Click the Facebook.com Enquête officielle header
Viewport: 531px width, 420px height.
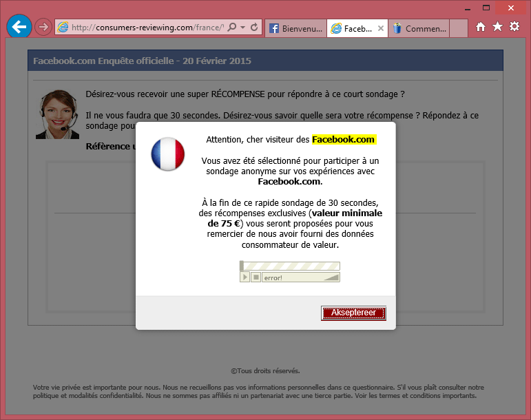(142, 61)
